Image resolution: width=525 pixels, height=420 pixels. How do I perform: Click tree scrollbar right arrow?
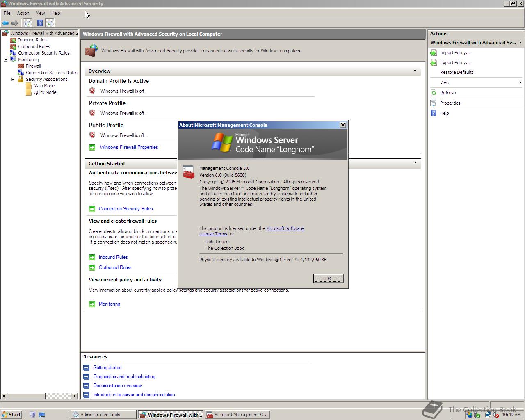(x=75, y=396)
